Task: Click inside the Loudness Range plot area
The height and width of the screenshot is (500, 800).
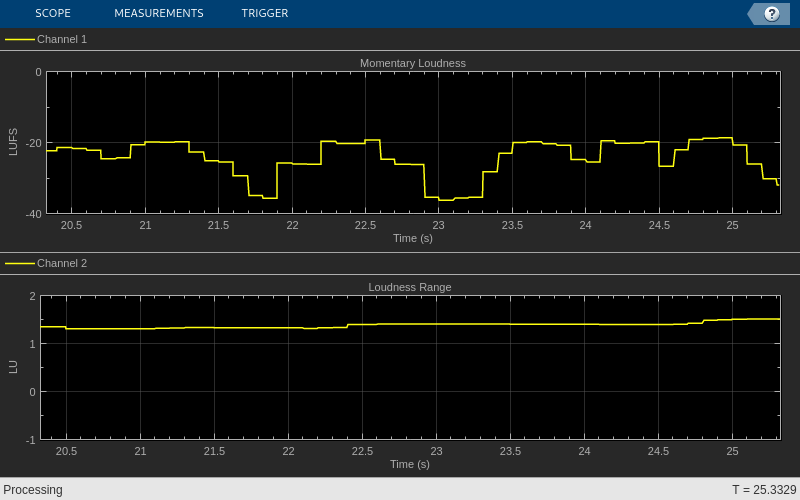Action: (410, 367)
